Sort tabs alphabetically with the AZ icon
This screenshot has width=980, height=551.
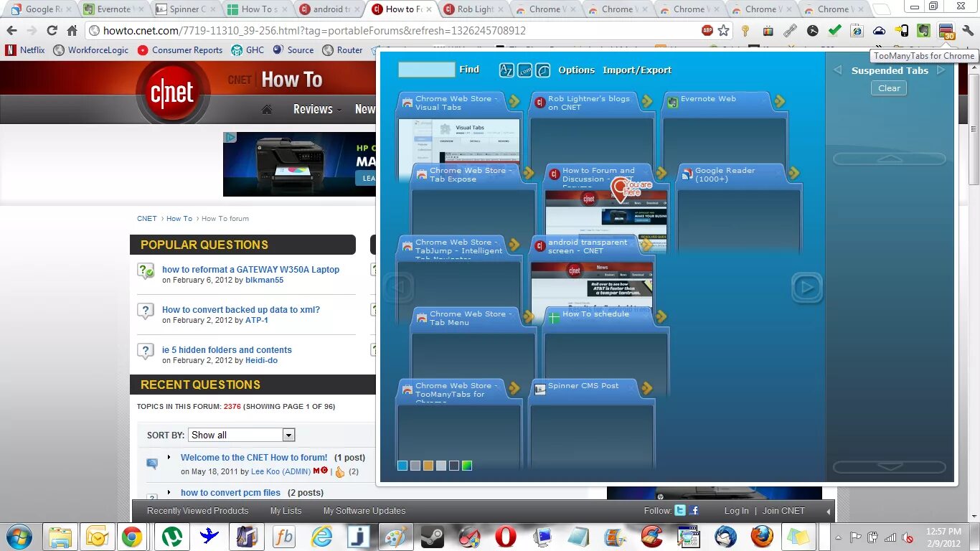click(x=507, y=70)
